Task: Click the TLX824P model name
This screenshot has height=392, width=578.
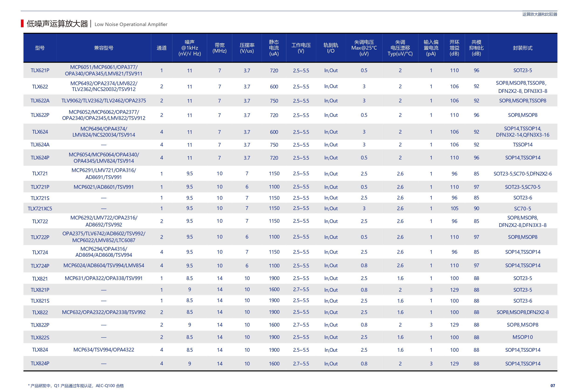Action: click(x=40, y=363)
